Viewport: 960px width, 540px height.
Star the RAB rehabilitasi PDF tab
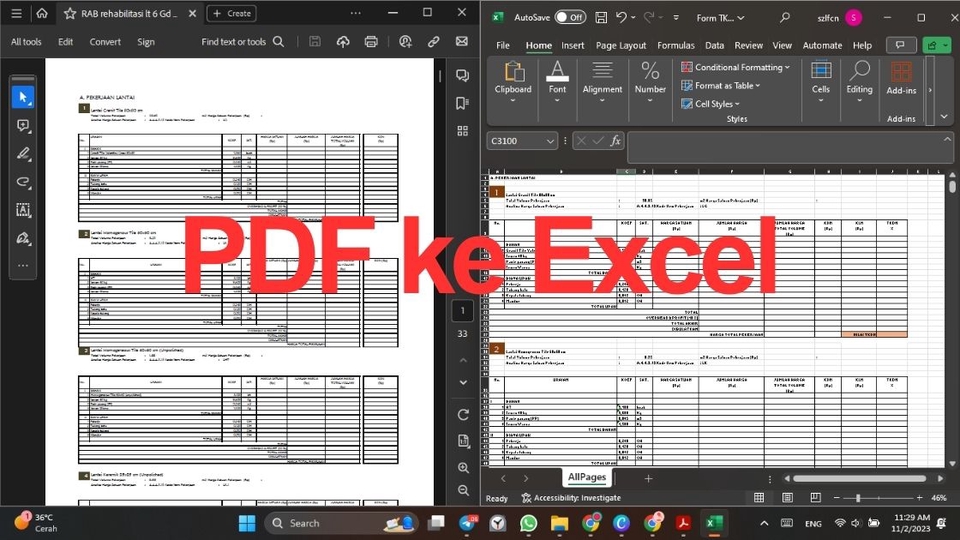(70, 13)
